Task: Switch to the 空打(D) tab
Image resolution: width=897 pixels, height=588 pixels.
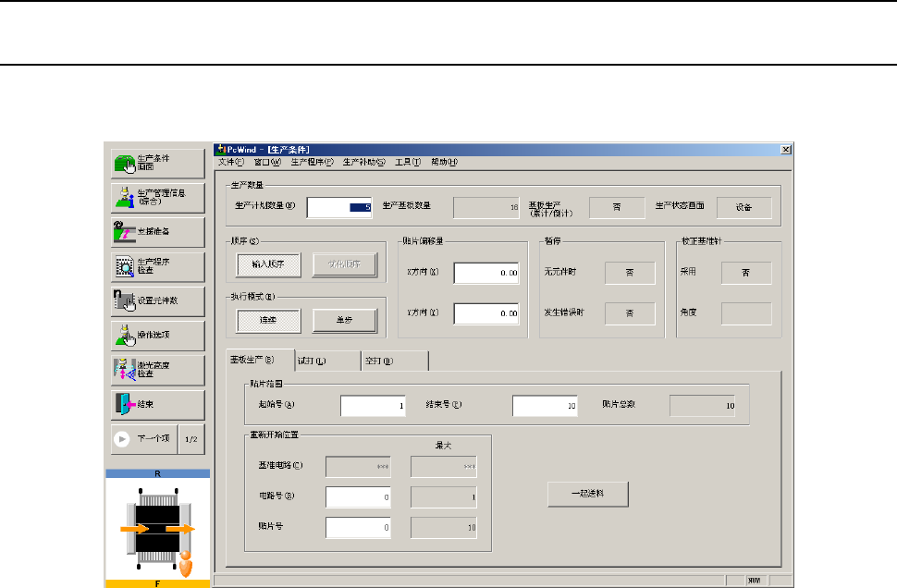Action: (x=395, y=361)
